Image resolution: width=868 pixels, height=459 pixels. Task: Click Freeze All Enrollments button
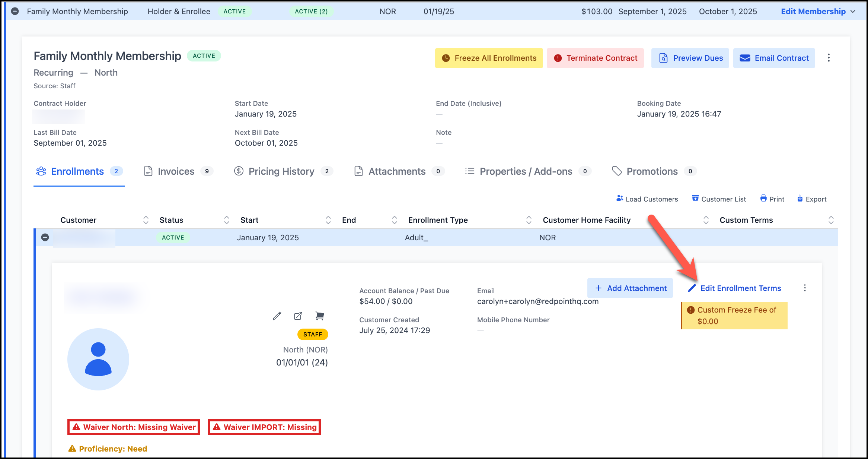(x=489, y=58)
